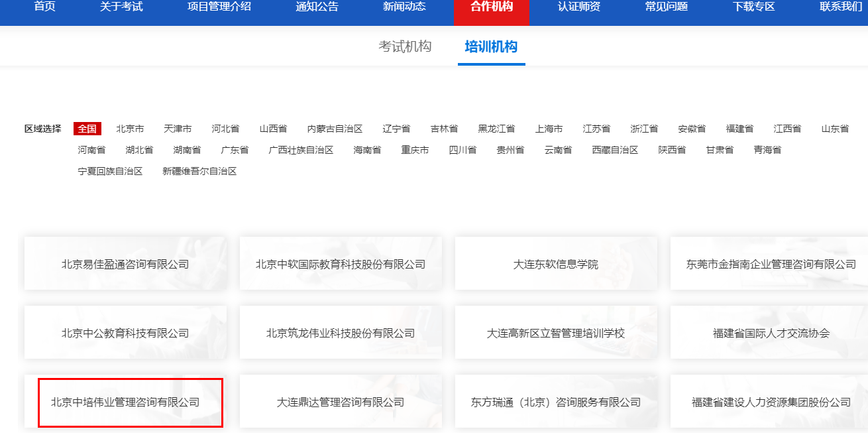Viewport: 868px width, 433px height.
Task: Open the 福建省国际人才交流协会 card
Action: point(770,332)
